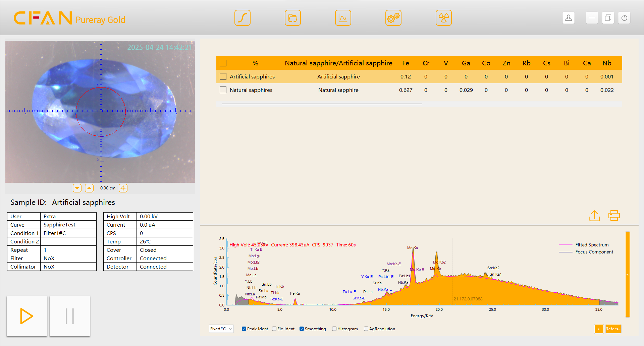The width and height of the screenshot is (644, 346).
Task: Click the 0.12 Fe value
Action: tap(406, 76)
